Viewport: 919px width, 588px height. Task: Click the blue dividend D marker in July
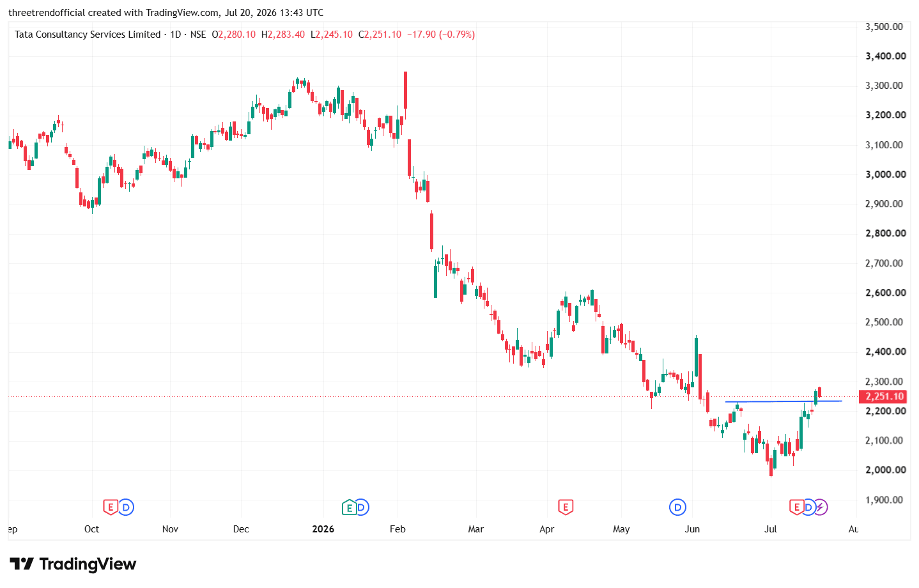[808, 507]
